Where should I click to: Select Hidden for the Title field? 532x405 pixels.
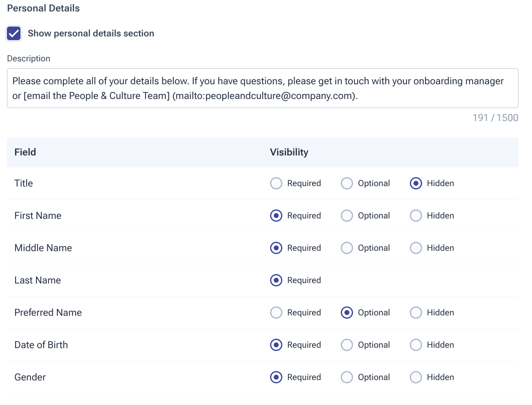pyautogui.click(x=416, y=183)
